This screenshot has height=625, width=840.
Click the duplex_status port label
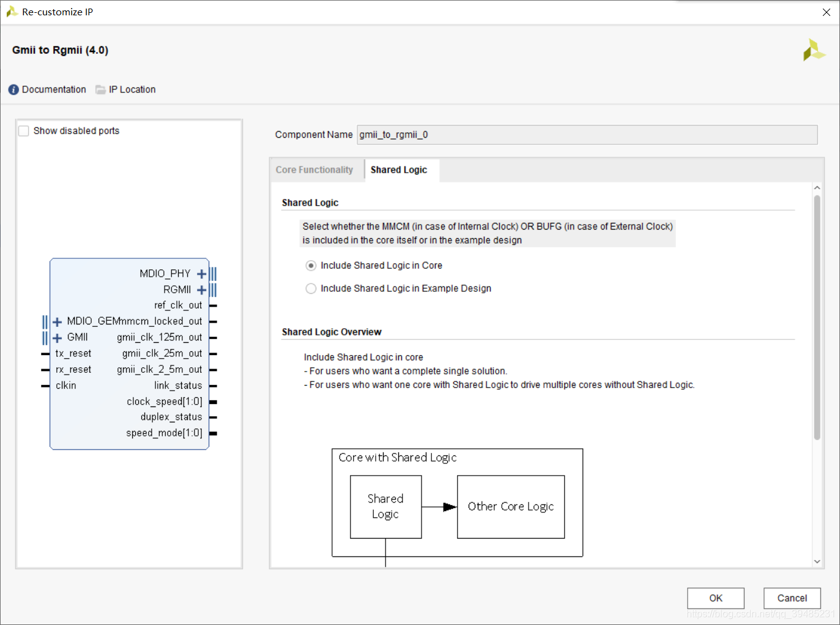[171, 417]
